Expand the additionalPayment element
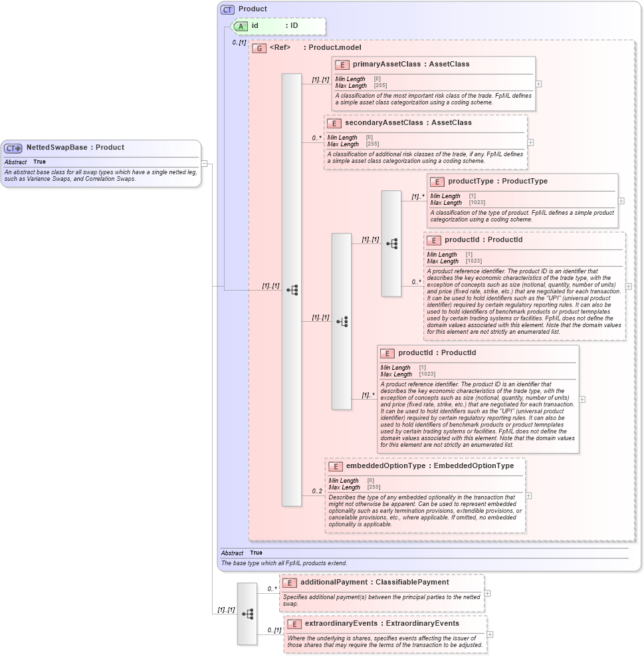 486,592
